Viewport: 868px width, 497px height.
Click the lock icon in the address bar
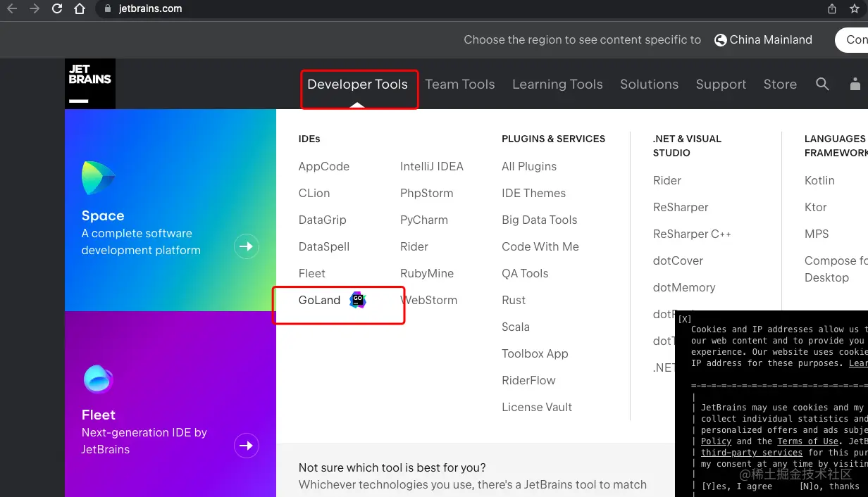tap(108, 8)
